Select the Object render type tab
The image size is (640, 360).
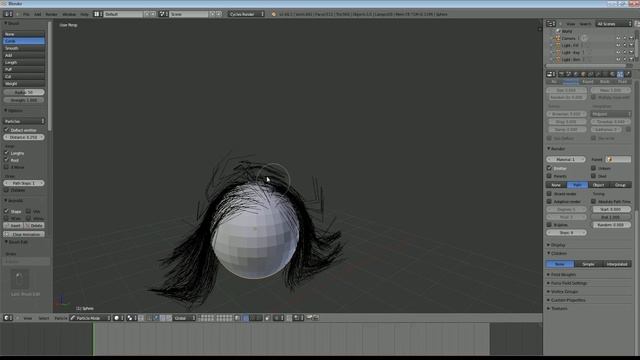point(599,185)
